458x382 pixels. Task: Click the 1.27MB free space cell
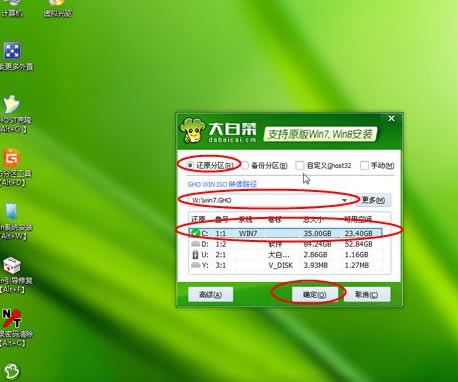[x=357, y=265]
